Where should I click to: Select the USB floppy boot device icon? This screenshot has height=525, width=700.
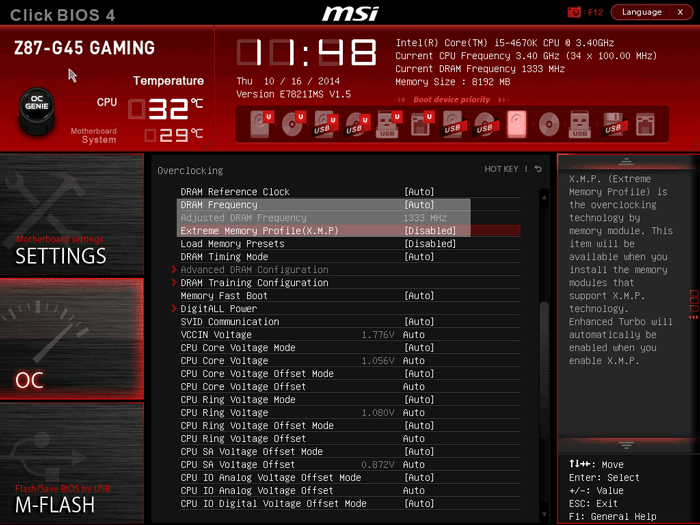pos(613,124)
